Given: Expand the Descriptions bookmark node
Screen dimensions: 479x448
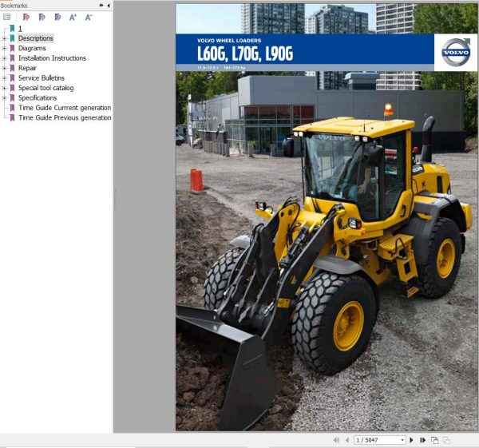Looking at the screenshot, I should 4,38.
